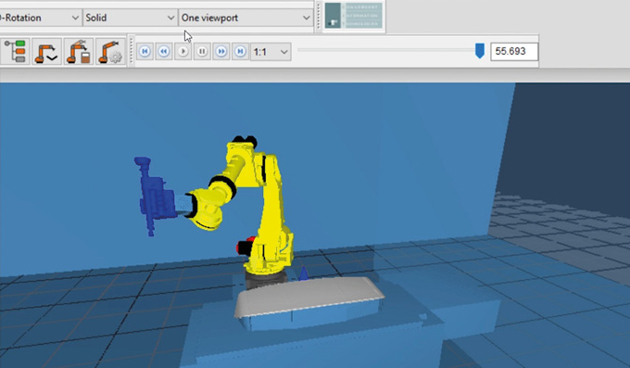Select the blue tool on robot flange
The width and height of the screenshot is (630, 368).
[155, 197]
